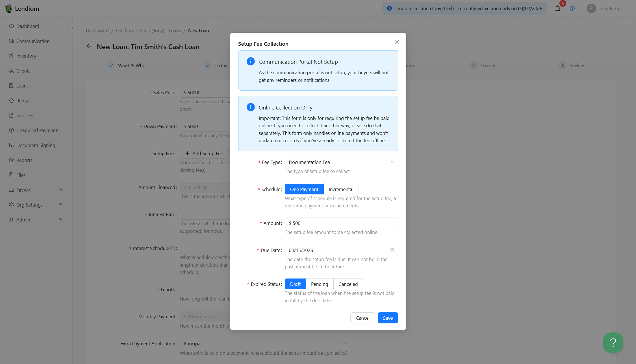Click the info icon in trial banner
The height and width of the screenshot is (364, 636).
click(x=389, y=8)
